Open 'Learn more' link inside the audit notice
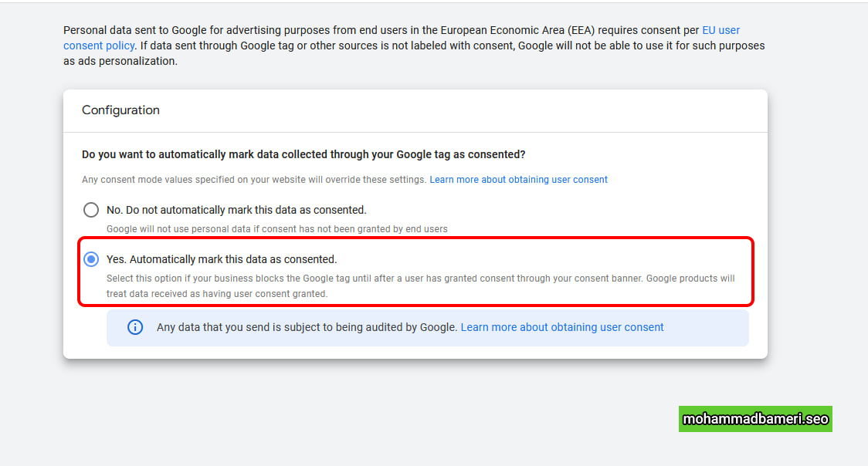This screenshot has height=466, width=868. coord(562,327)
